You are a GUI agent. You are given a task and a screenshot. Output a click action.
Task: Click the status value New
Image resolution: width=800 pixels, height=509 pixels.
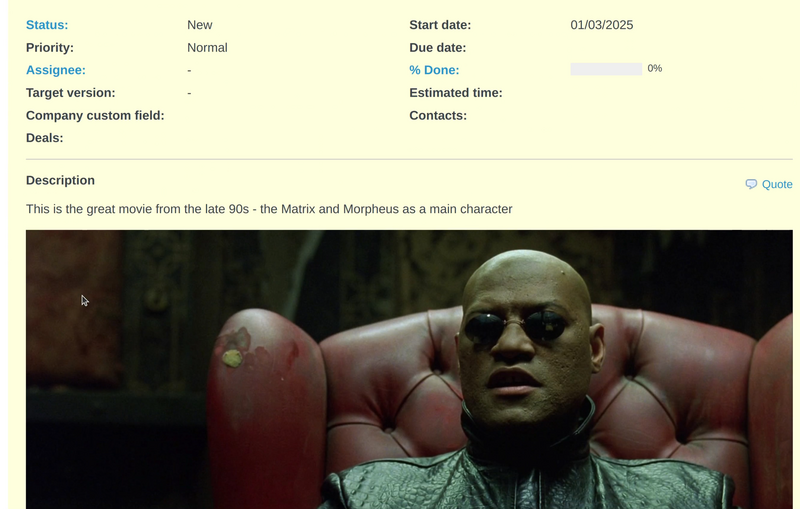tap(199, 25)
